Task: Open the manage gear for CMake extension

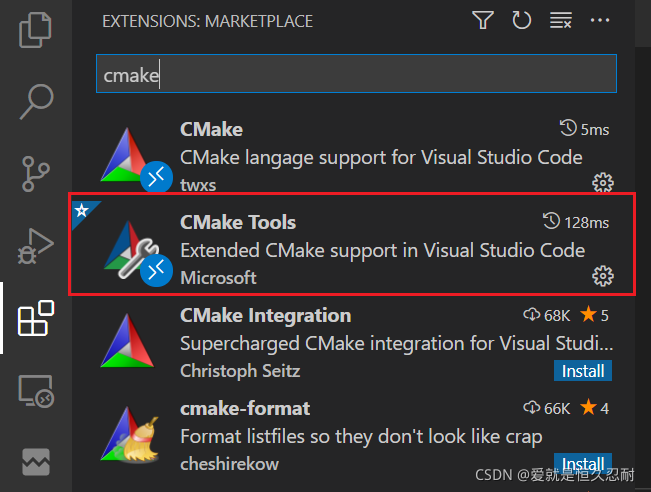Action: click(602, 182)
